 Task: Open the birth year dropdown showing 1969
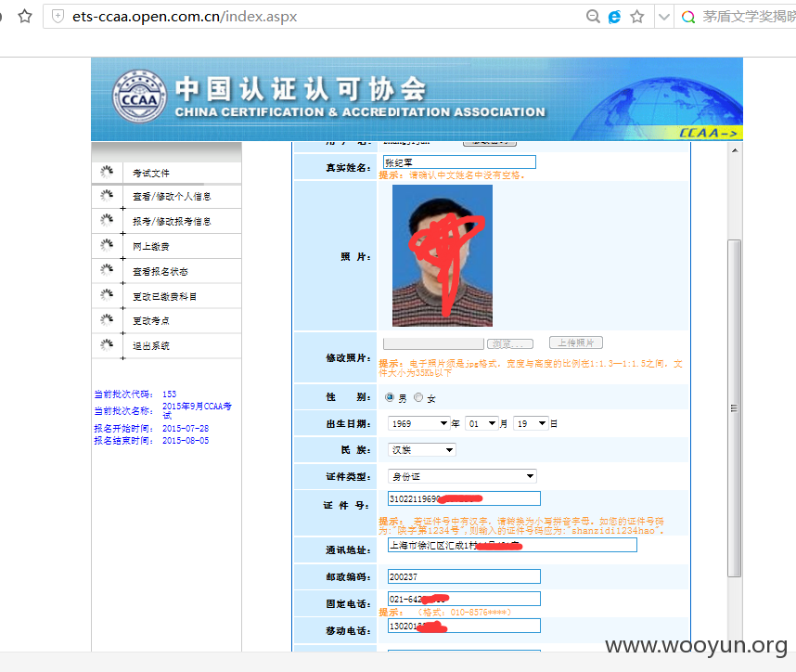tap(418, 423)
